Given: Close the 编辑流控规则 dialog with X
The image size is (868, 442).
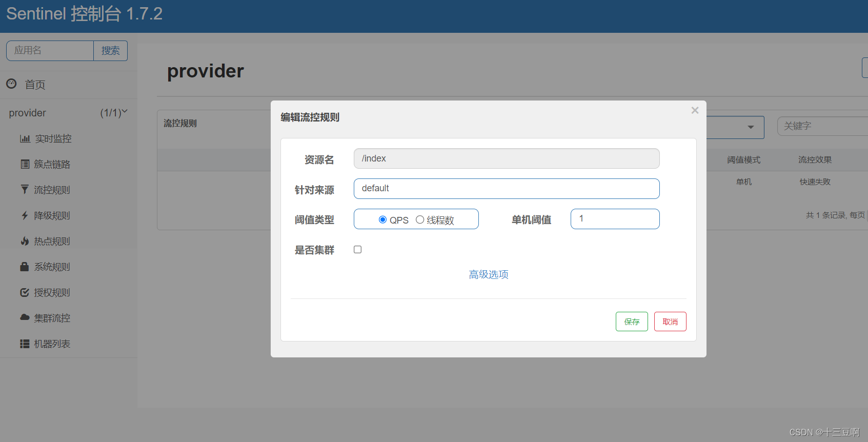Looking at the screenshot, I should pos(695,110).
